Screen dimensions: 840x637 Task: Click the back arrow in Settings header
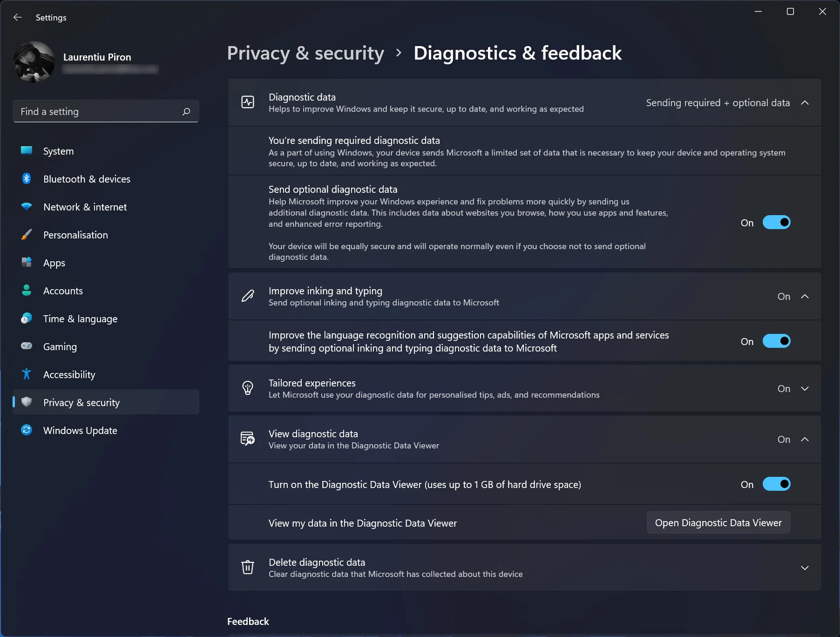click(x=18, y=17)
